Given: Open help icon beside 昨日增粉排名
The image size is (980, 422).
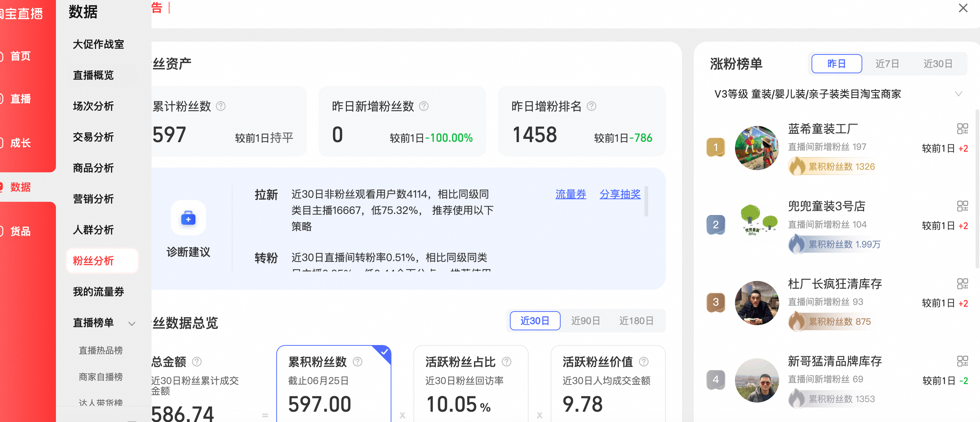Looking at the screenshot, I should tap(591, 106).
